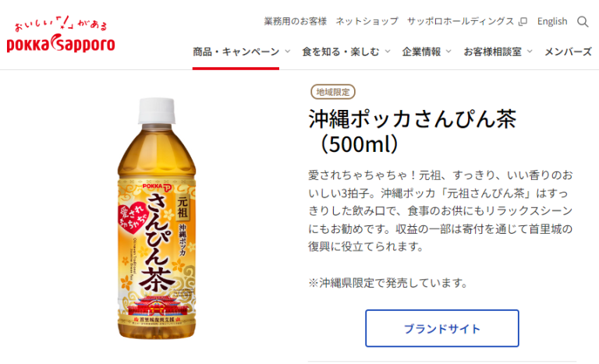Expand the 食を知る・楽しむ chevron

click(388, 51)
